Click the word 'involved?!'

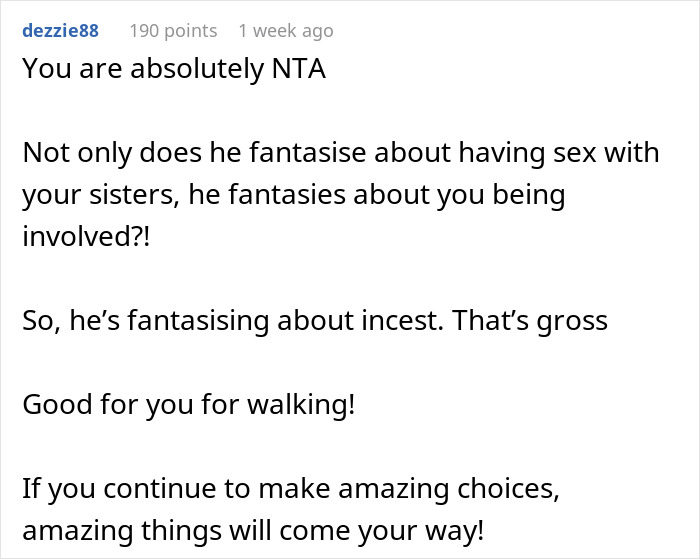tap(86, 236)
